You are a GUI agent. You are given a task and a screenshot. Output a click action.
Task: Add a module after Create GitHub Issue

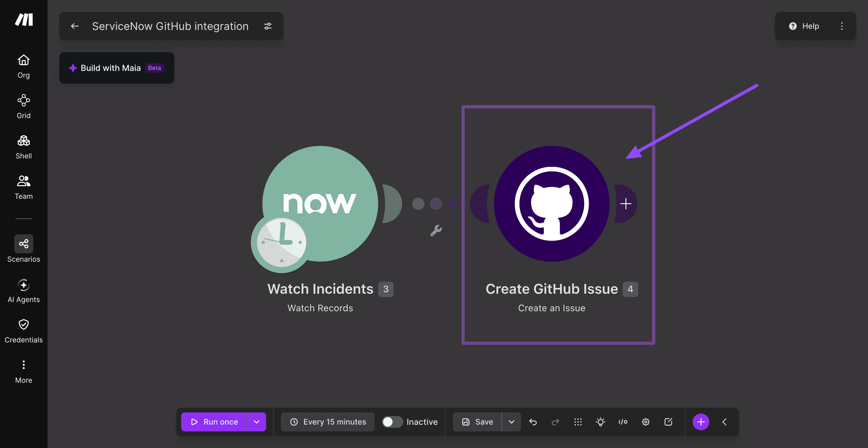click(626, 204)
